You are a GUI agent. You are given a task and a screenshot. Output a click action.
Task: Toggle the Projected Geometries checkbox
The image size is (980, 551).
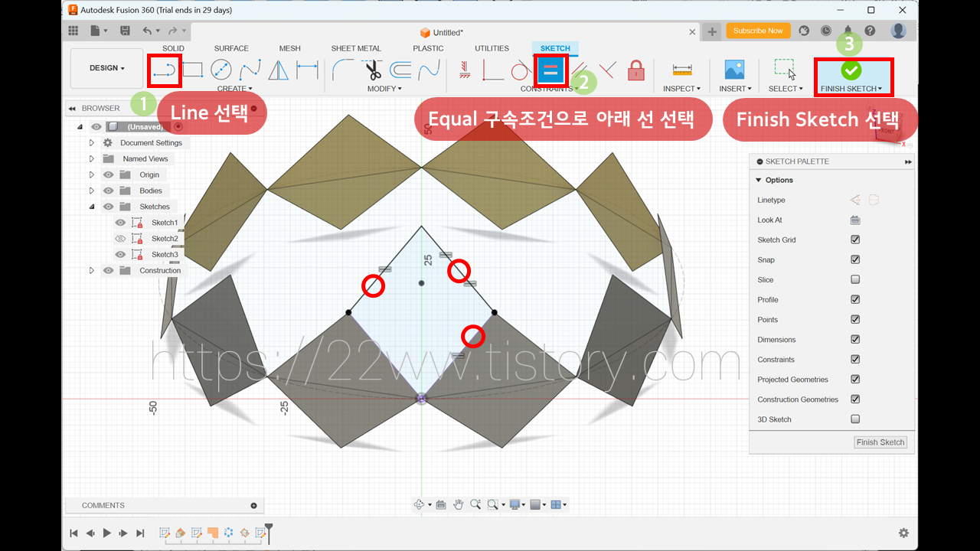[855, 379]
